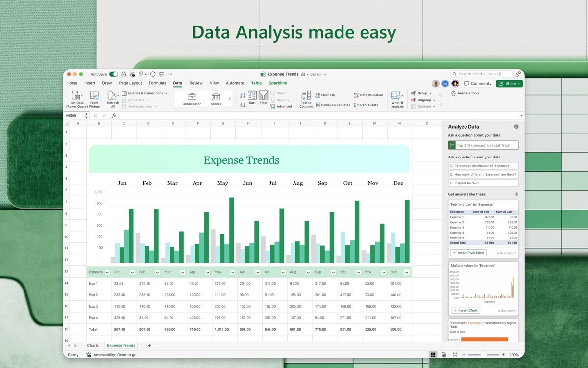This screenshot has width=588, height=368.
Task: Click the Insert PivotTable button
Action: [x=468, y=253]
